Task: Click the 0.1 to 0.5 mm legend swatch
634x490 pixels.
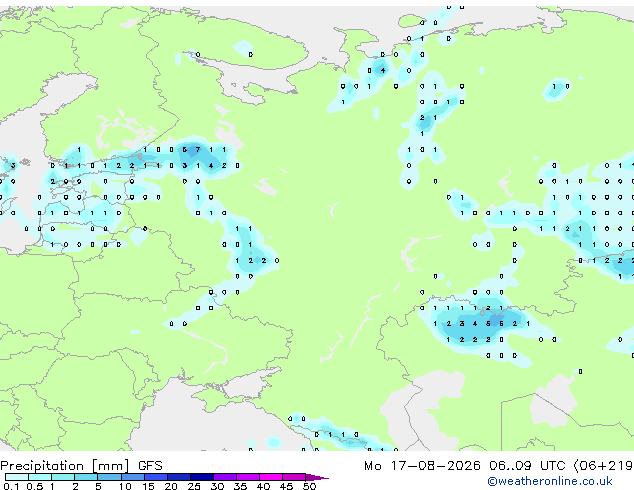Action: [x=17, y=477]
